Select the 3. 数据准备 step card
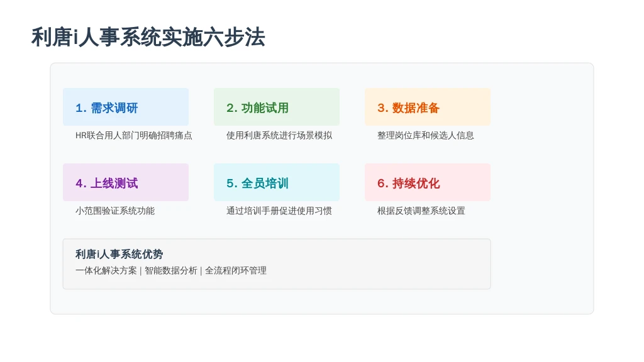This screenshot has height=362, width=644. [x=428, y=107]
